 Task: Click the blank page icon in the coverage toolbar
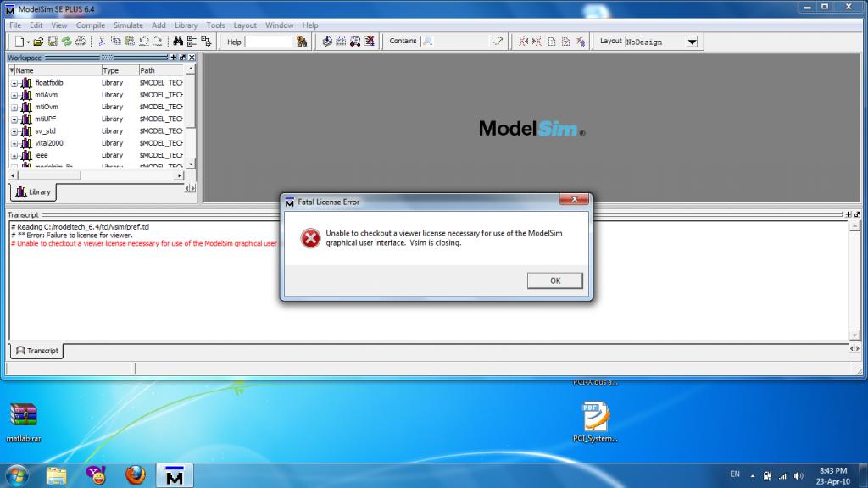[551, 42]
